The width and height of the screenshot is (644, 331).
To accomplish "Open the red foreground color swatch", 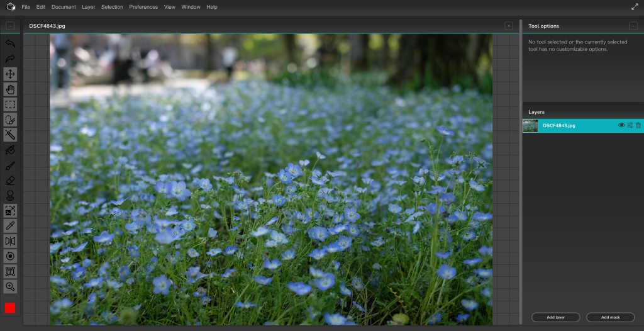I will (x=10, y=308).
